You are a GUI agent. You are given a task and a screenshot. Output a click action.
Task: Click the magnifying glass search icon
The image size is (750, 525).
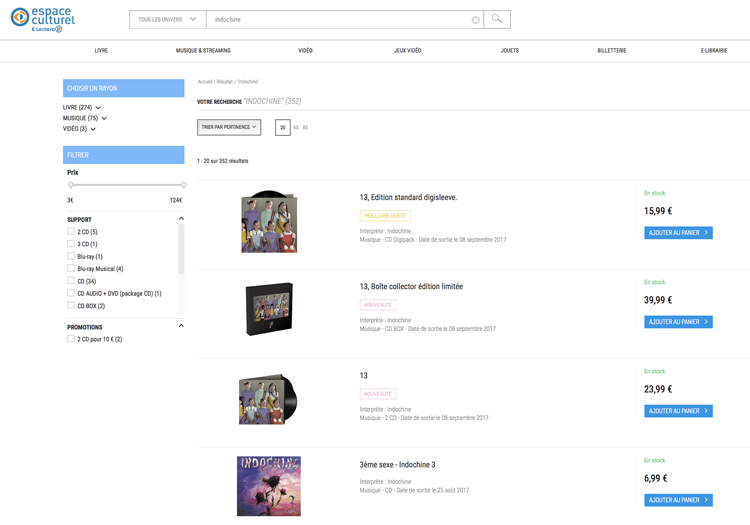(x=497, y=19)
